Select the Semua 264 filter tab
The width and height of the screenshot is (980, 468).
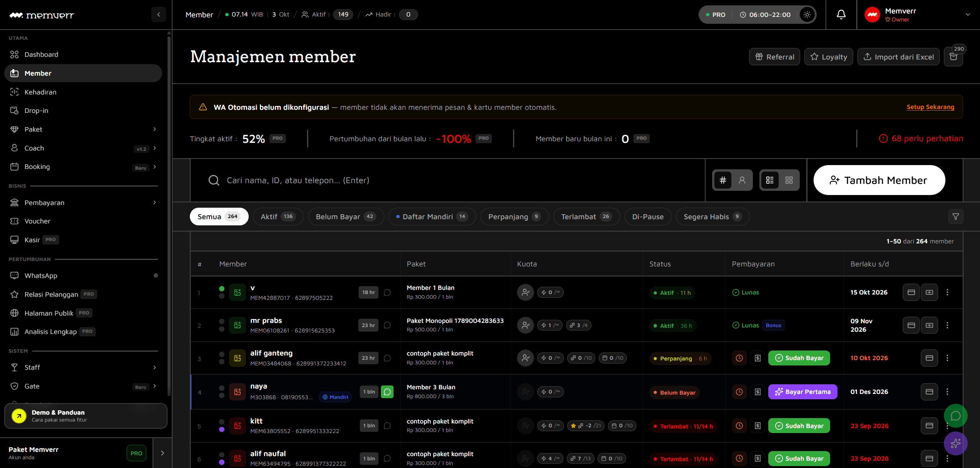point(219,217)
